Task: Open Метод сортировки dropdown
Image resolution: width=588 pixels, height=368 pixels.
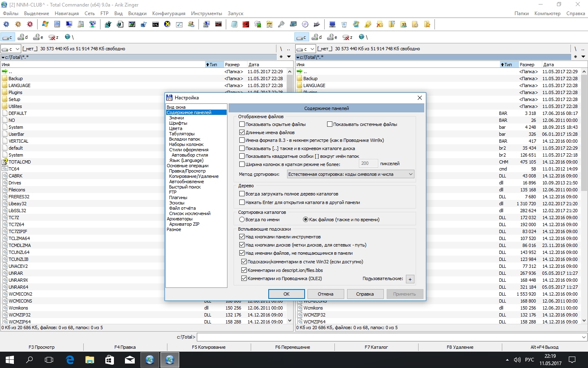Action: coord(351,174)
